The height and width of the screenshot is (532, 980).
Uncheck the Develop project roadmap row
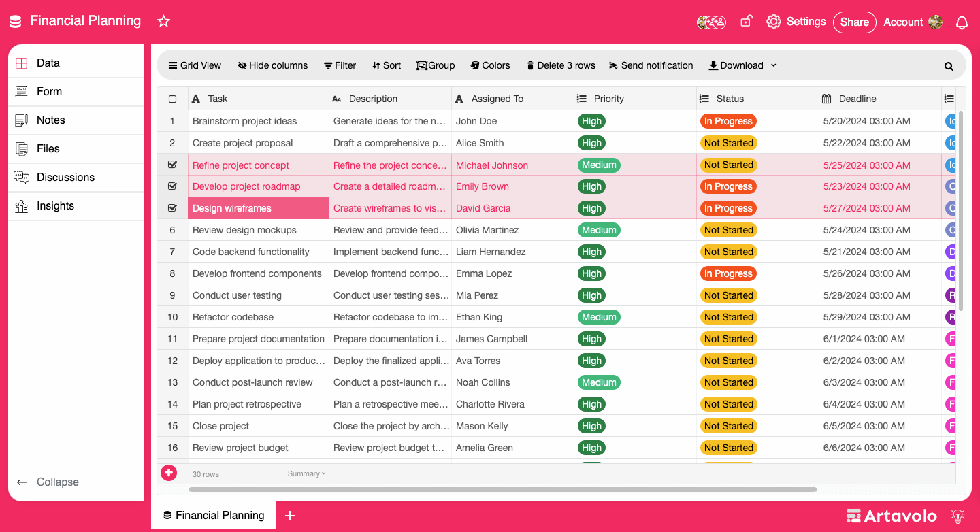pyautogui.click(x=172, y=186)
